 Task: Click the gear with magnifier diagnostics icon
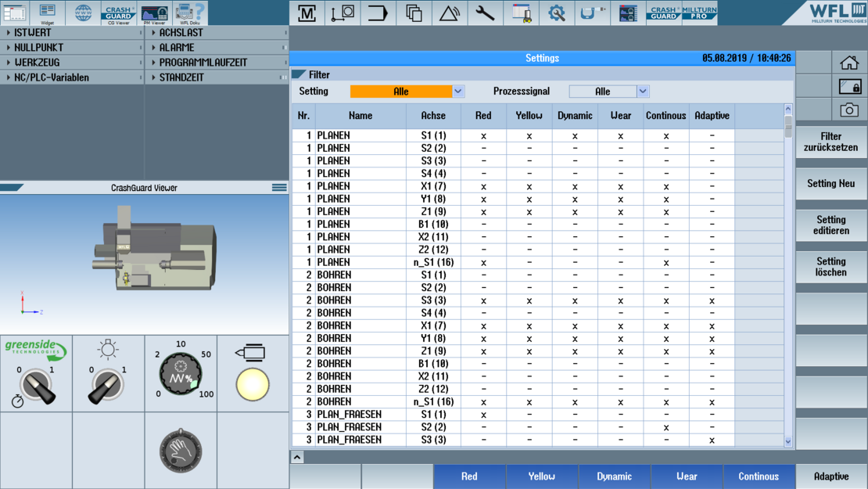point(557,13)
